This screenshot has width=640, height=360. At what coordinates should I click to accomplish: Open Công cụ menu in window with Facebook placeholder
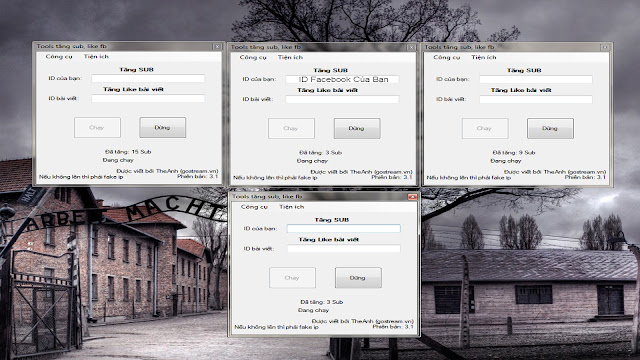(253, 58)
